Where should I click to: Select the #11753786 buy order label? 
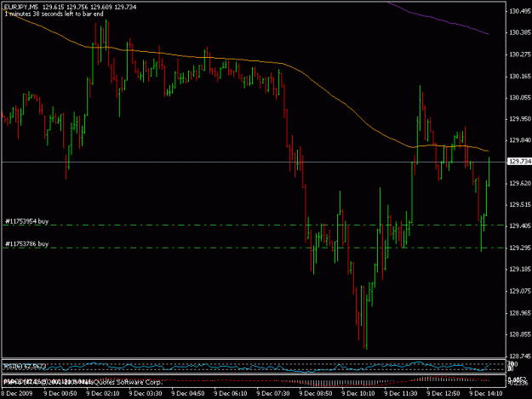pos(26,244)
